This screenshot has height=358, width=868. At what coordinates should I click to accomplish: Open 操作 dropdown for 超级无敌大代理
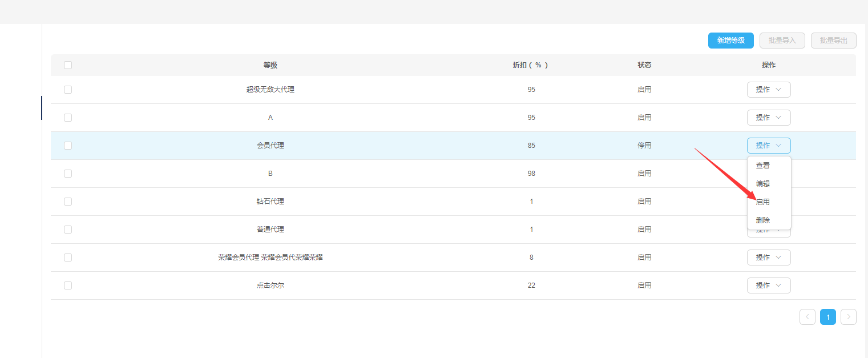point(768,90)
